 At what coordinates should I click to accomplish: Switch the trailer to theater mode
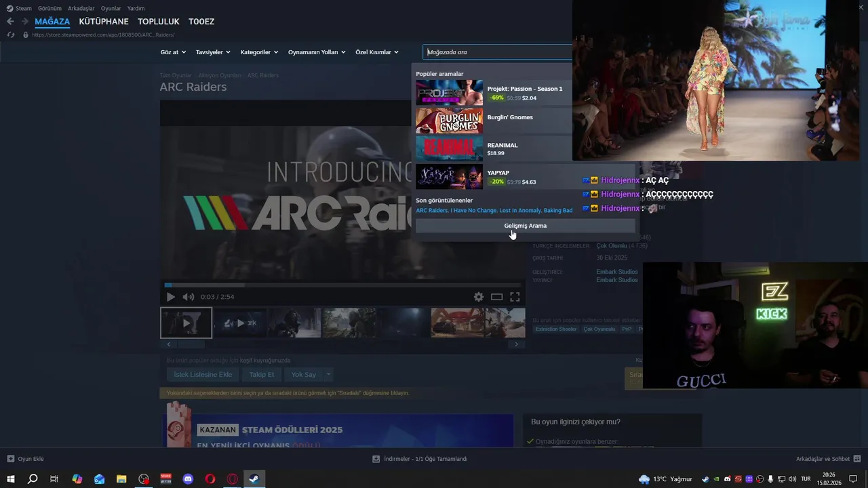pyautogui.click(x=496, y=297)
